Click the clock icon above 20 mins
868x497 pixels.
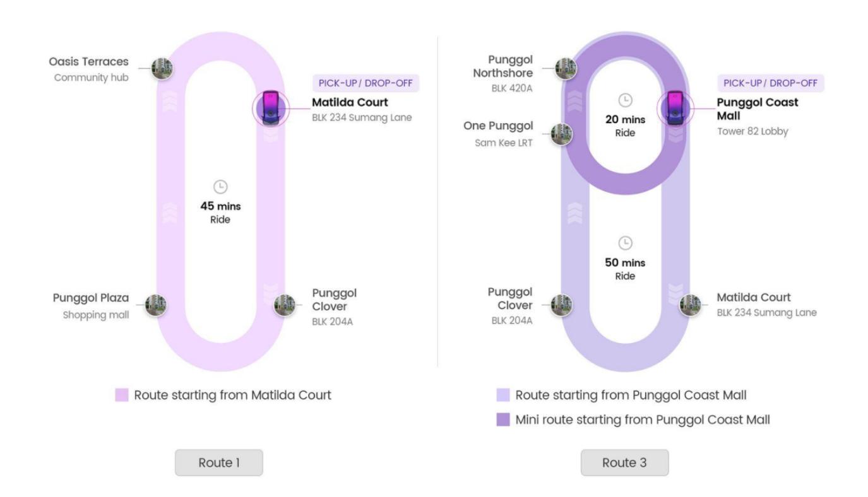tap(625, 100)
